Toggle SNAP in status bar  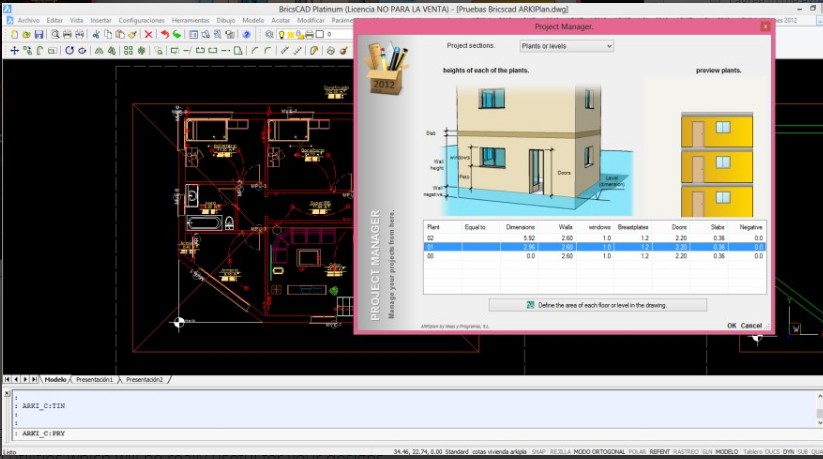coord(539,452)
